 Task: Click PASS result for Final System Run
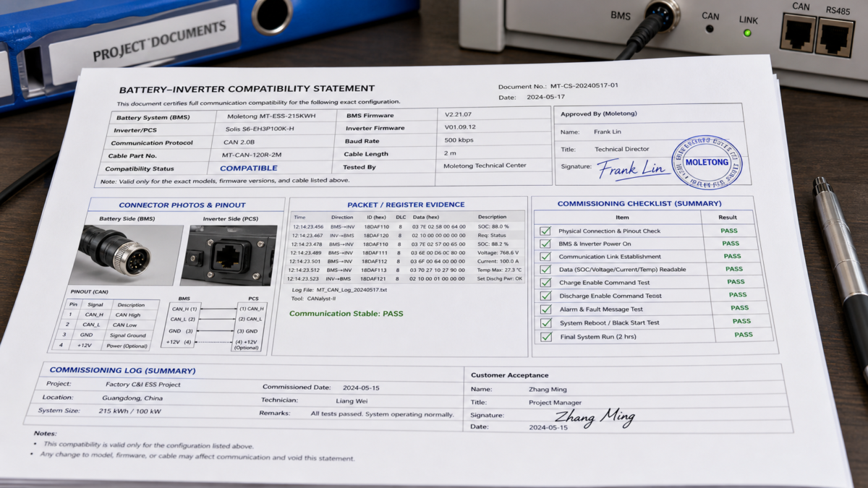[744, 335]
